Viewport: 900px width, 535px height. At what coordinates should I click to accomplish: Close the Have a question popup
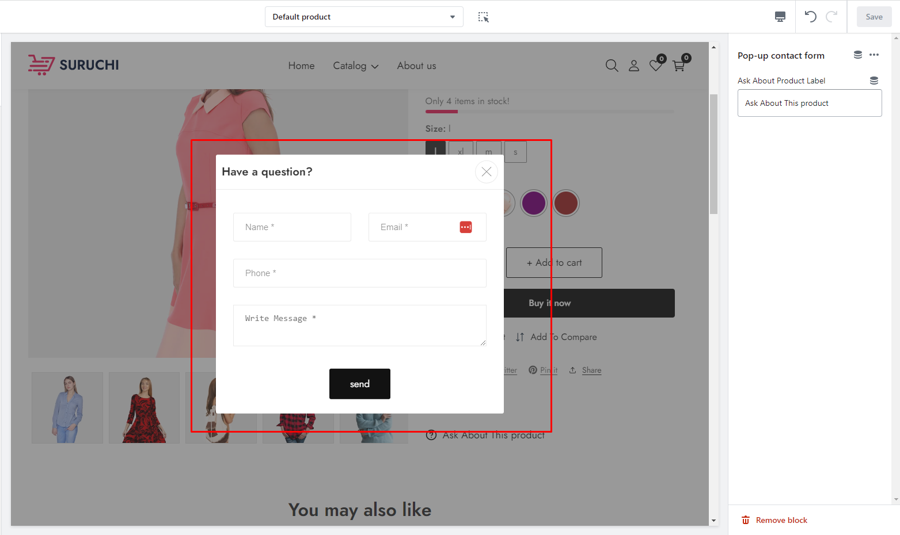point(486,172)
